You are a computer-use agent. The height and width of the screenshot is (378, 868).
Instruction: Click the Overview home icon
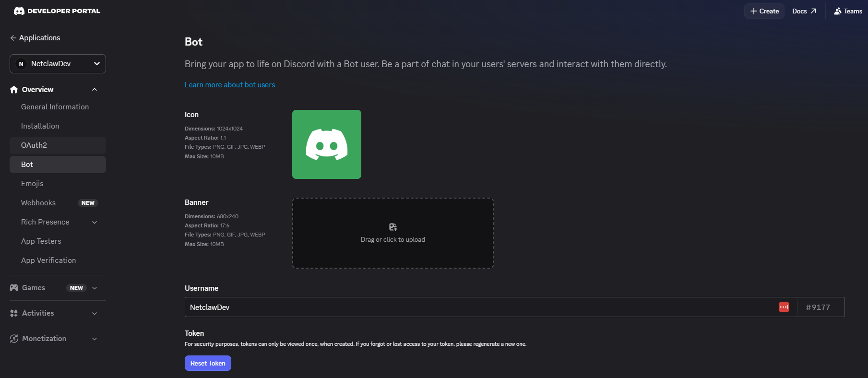[14, 90]
